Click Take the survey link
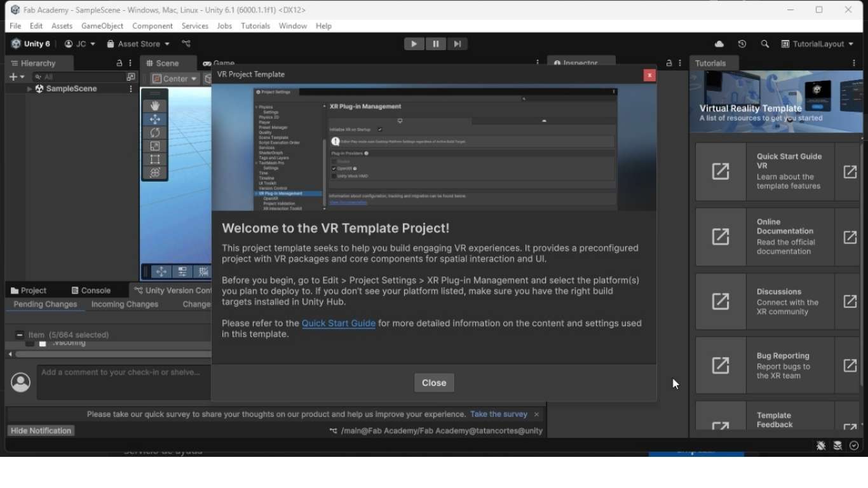 499,414
